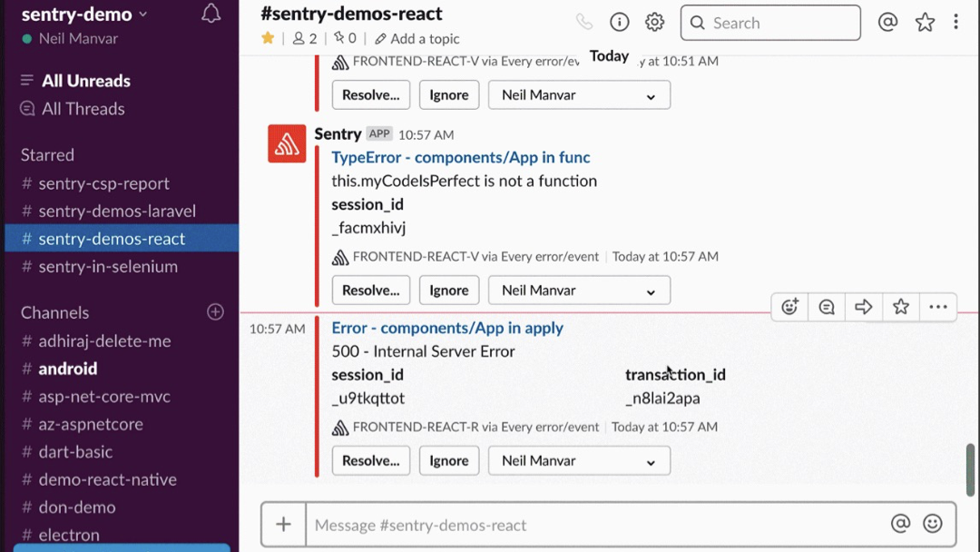Click the Today date divider
This screenshot has width=980, height=552.
(610, 56)
